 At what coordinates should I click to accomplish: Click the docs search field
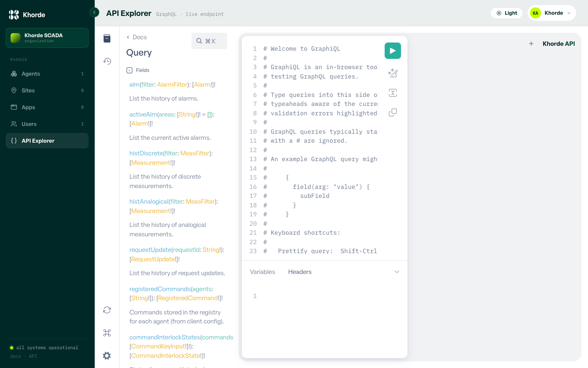point(209,41)
